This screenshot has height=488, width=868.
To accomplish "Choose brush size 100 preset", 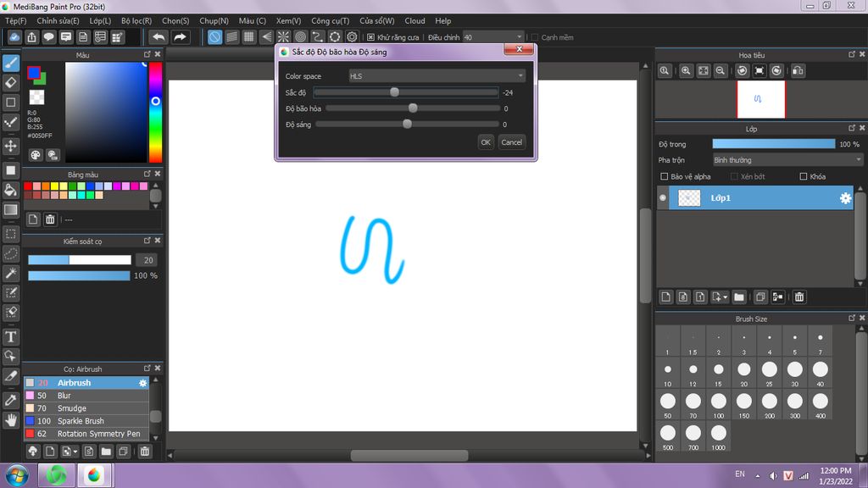I will click(x=719, y=406).
